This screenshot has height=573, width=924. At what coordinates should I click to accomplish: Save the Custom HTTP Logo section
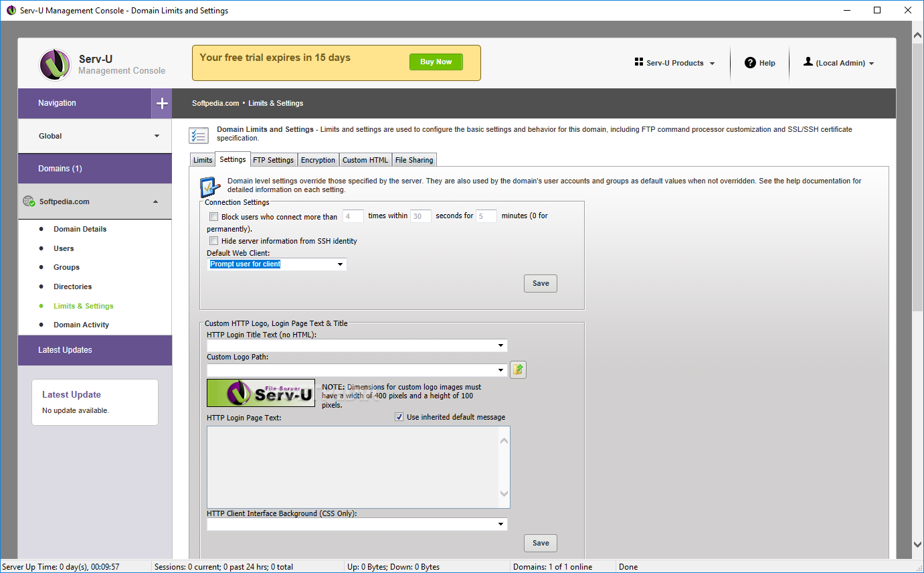(x=541, y=543)
